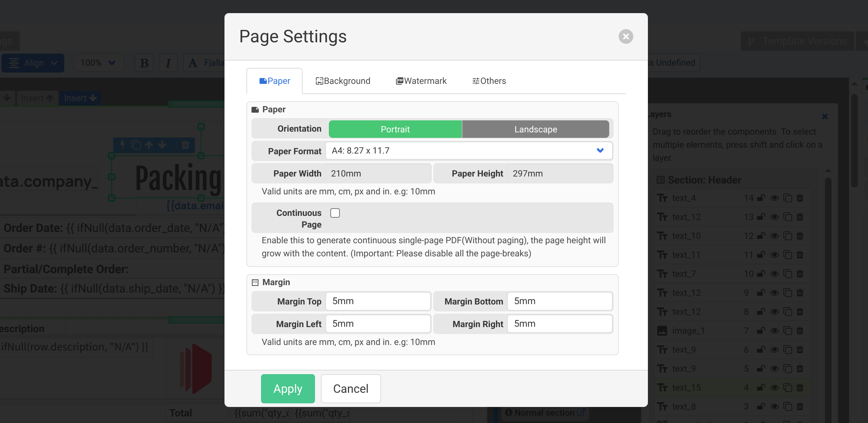Click the Margin Left input

tap(378, 324)
